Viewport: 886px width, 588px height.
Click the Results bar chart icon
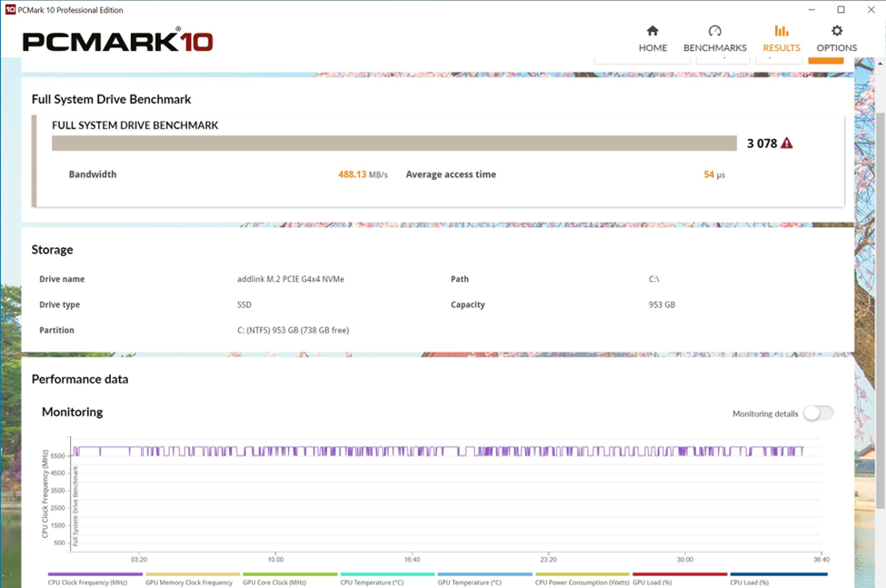781,32
